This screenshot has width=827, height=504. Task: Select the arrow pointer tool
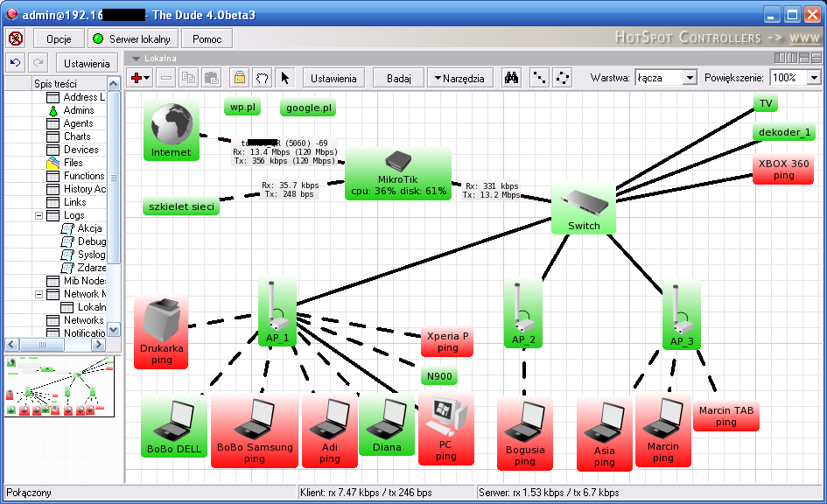point(284,78)
